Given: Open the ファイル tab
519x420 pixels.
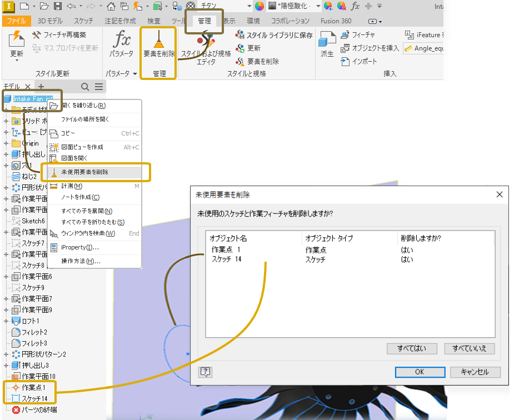Looking at the screenshot, I should (x=17, y=21).
